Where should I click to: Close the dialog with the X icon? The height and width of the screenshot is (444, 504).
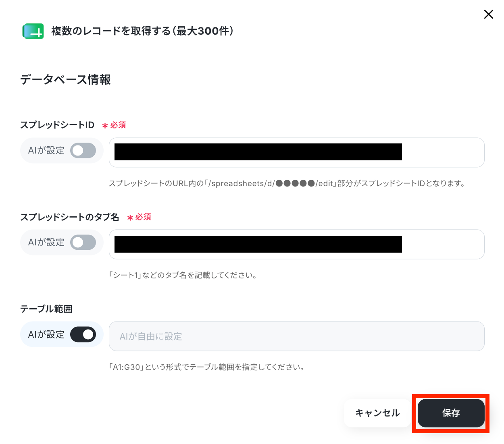tap(488, 15)
